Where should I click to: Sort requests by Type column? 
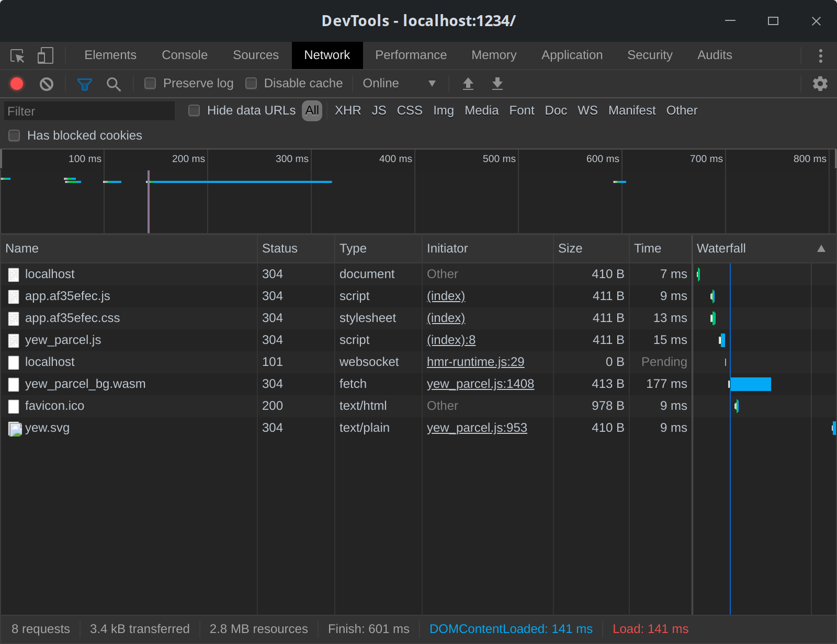coord(378,249)
